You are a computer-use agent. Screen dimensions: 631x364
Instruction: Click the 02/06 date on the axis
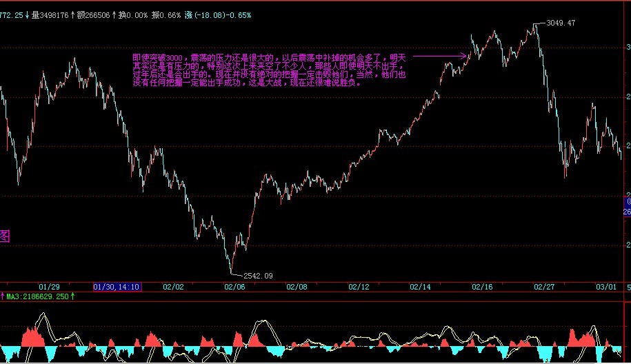click(234, 286)
